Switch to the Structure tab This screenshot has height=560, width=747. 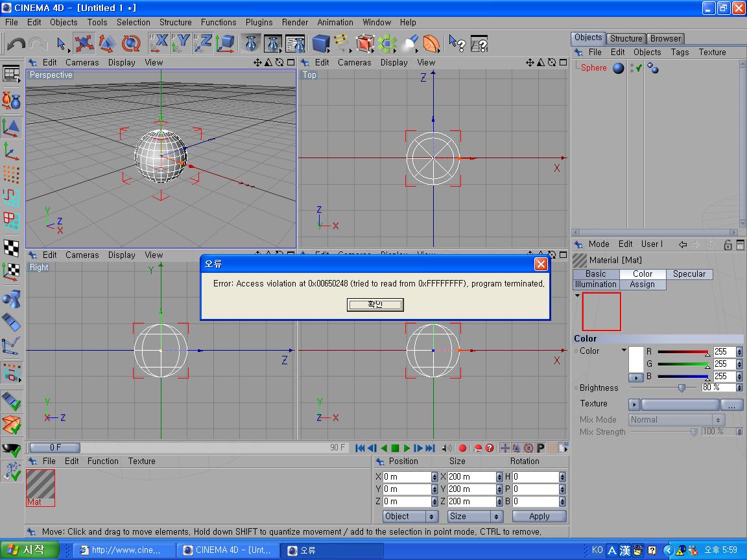[626, 39]
